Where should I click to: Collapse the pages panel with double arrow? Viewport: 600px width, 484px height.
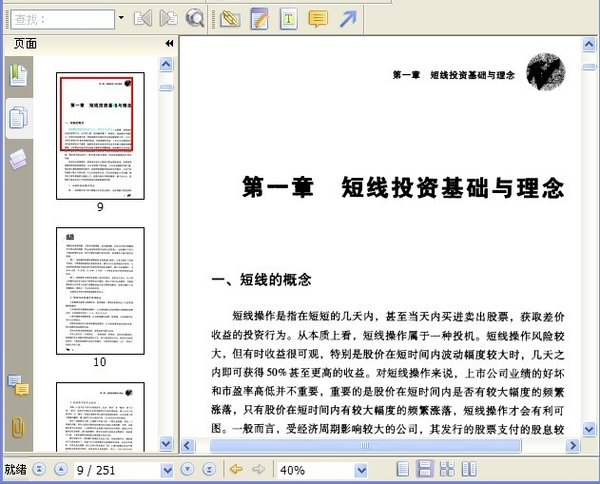[x=169, y=43]
